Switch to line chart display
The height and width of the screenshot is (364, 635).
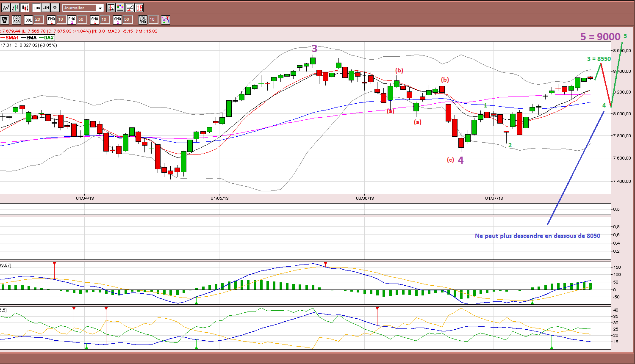(6, 8)
